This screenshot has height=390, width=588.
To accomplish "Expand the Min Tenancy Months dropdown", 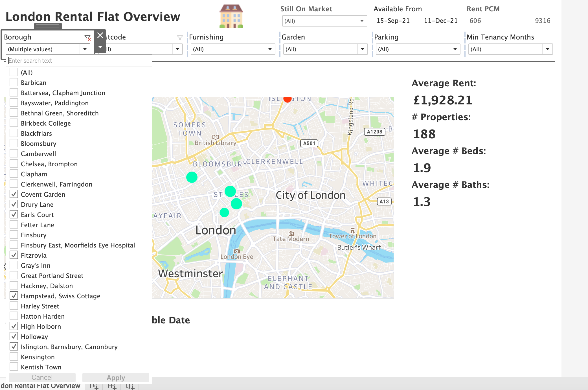I will [547, 49].
